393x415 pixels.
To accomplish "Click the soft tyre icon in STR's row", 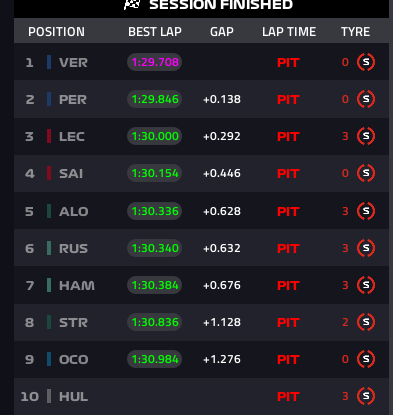I will click(366, 322).
